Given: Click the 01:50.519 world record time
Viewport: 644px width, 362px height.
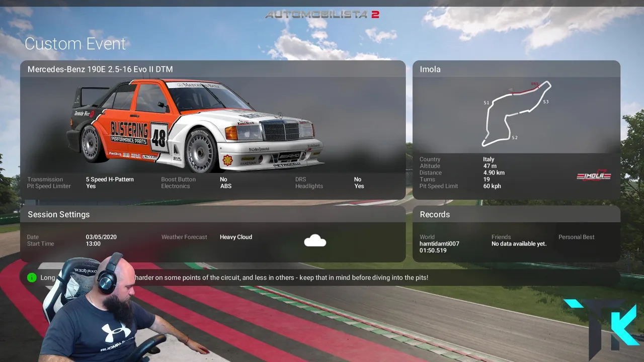Looking at the screenshot, I should click(x=433, y=250).
